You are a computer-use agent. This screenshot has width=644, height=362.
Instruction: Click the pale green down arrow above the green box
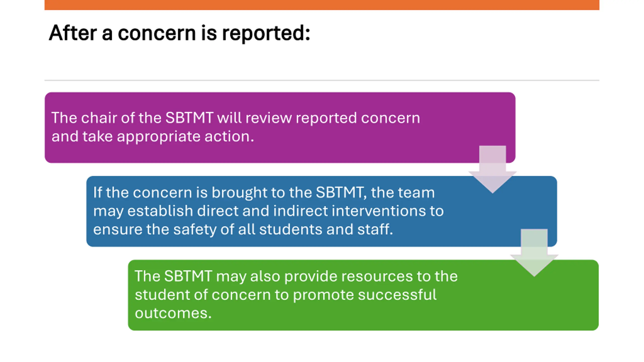click(534, 253)
